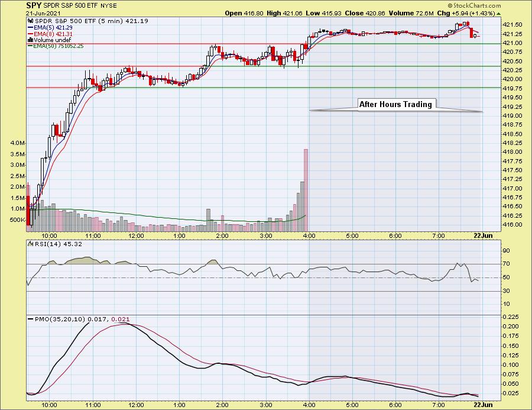
Task: Click the green EMA(50) legend line swatch
Action: [x=30, y=46]
